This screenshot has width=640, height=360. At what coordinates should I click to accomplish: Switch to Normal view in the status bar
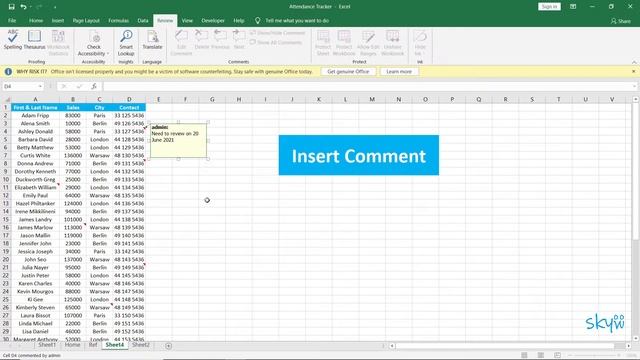[x=524, y=355]
